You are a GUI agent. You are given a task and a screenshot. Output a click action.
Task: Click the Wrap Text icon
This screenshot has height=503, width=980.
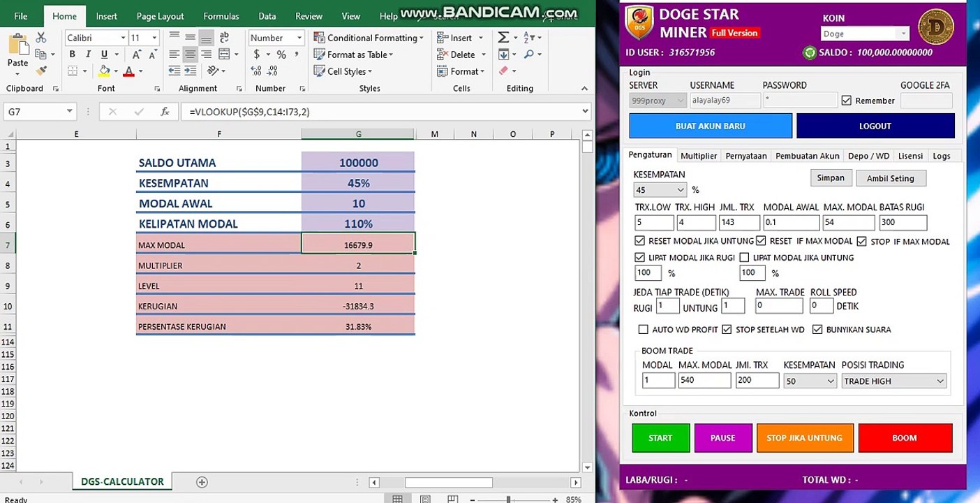coord(224,37)
